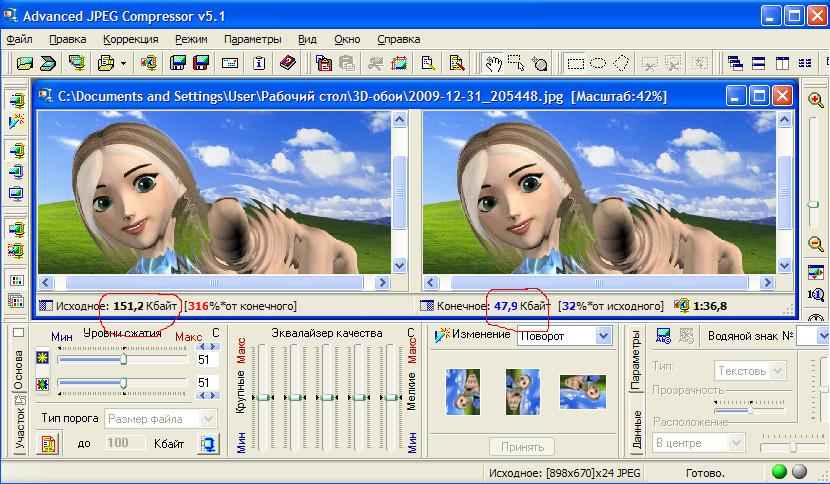Image resolution: width=830 pixels, height=484 pixels.
Task: Select the middle rotation thumbnail
Action: pyautogui.click(x=522, y=392)
